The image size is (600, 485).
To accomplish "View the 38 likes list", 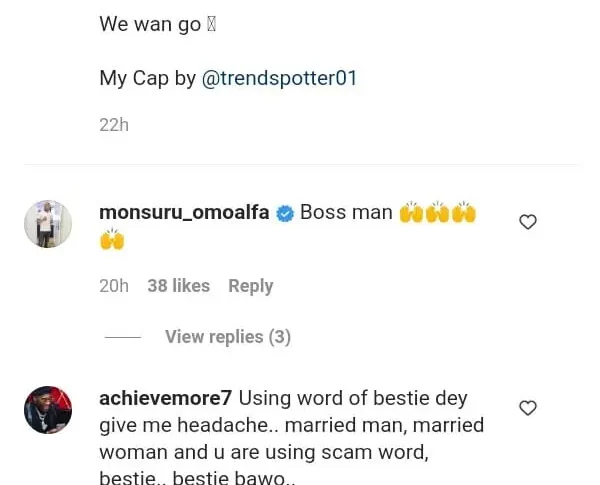I will pos(178,286).
